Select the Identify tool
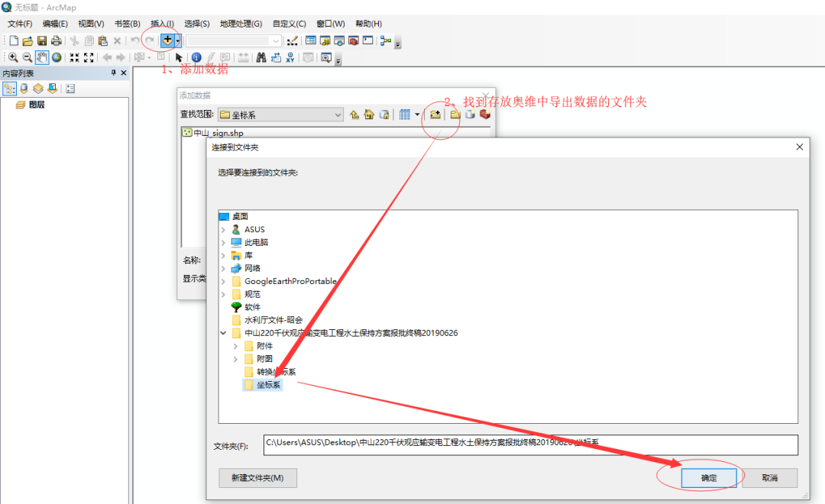Image resolution: width=825 pixels, height=504 pixels. point(196,57)
